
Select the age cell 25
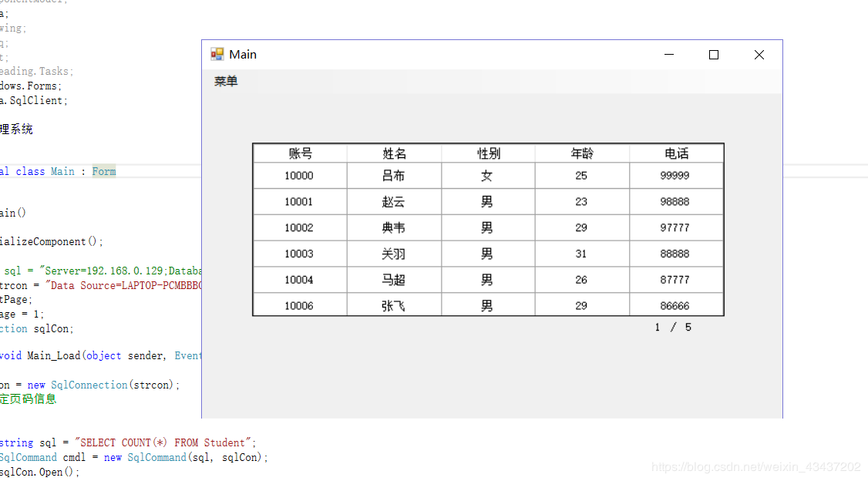coord(582,176)
